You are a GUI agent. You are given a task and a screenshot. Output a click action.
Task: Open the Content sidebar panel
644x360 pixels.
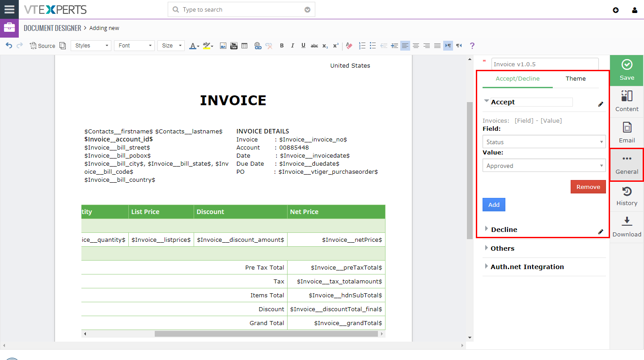[627, 102]
